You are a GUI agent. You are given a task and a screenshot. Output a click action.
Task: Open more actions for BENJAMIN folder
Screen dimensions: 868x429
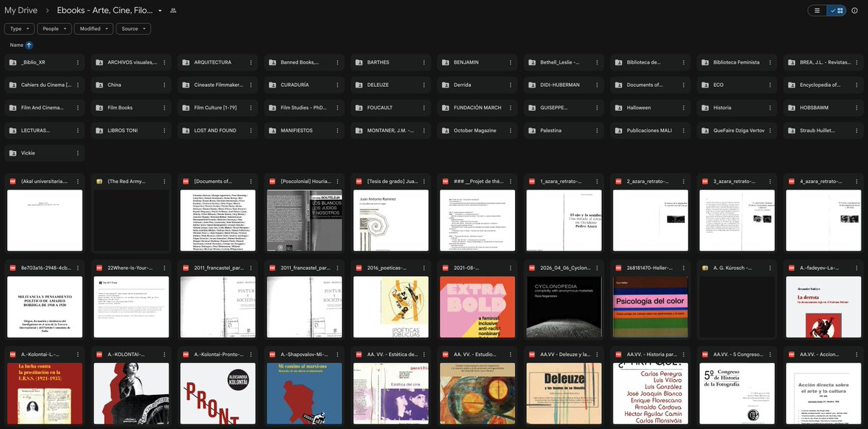[511, 62]
